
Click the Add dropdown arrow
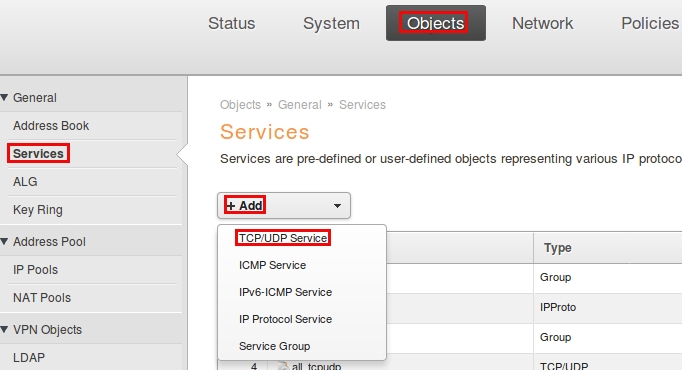(337, 206)
